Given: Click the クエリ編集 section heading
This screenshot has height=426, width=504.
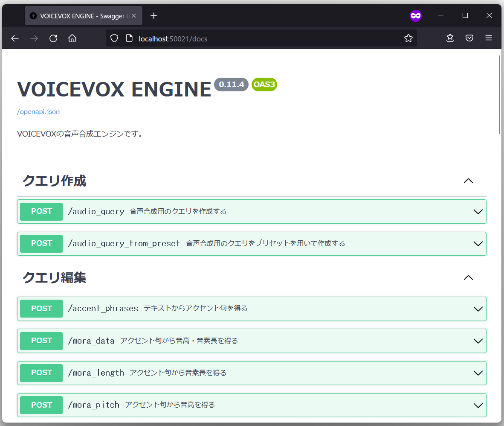Looking at the screenshot, I should [54, 278].
